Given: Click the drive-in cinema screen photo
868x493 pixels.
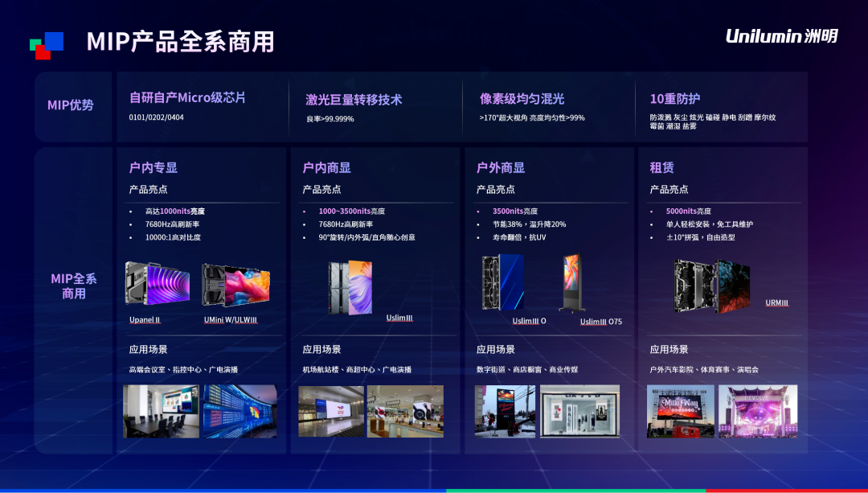Looking at the screenshot, I should 681,412.
